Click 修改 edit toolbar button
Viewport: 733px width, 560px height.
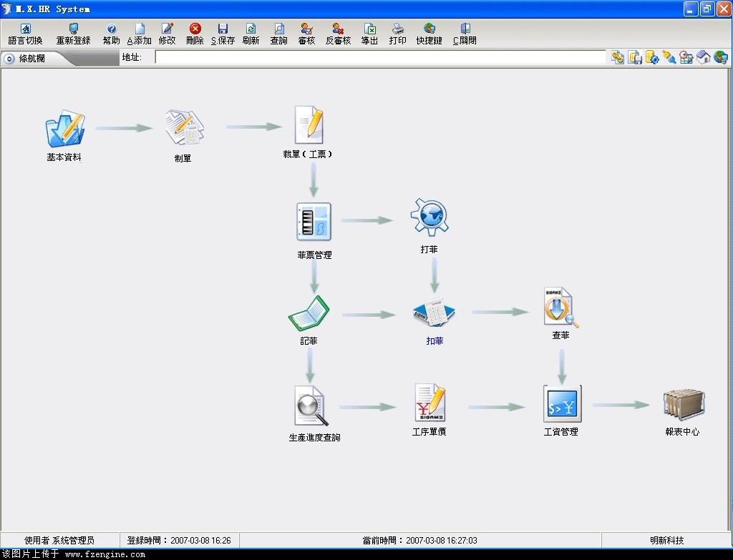(167, 34)
